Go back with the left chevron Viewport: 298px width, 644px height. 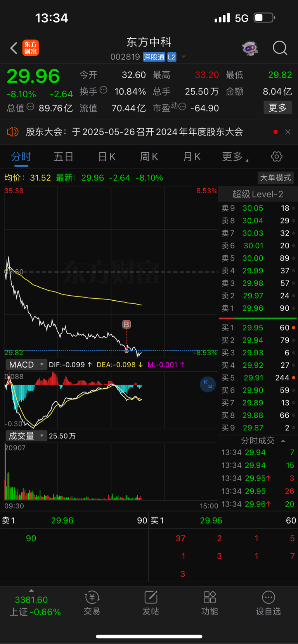[x=14, y=48]
